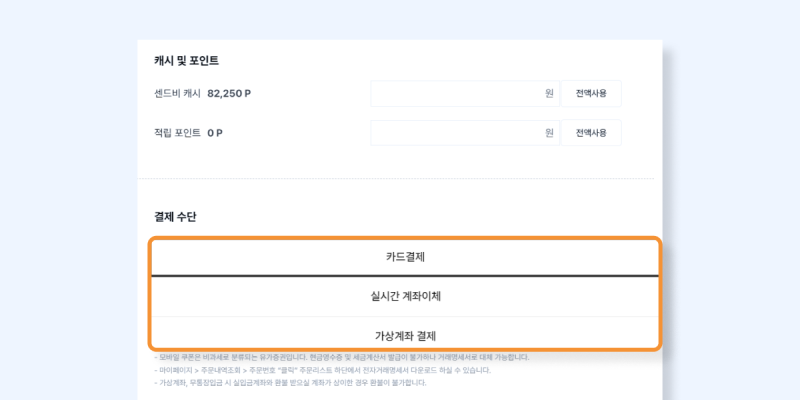The height and width of the screenshot is (400, 800).
Task: Focus the 센드비 캐시 amount input field
Action: 465,93
